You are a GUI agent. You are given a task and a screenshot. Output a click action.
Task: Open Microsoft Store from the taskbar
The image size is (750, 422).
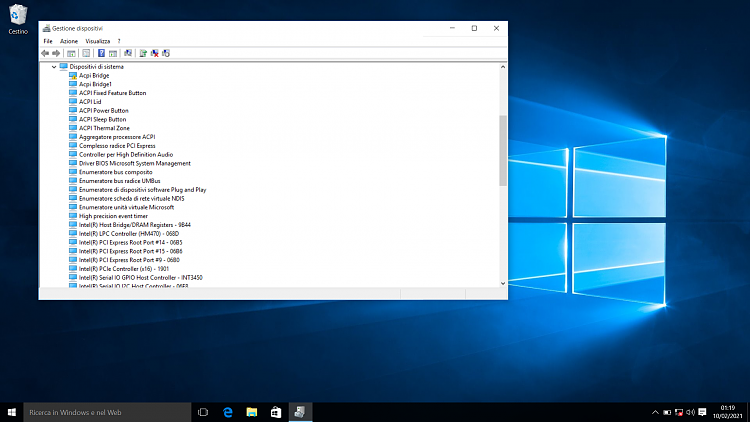pyautogui.click(x=276, y=412)
